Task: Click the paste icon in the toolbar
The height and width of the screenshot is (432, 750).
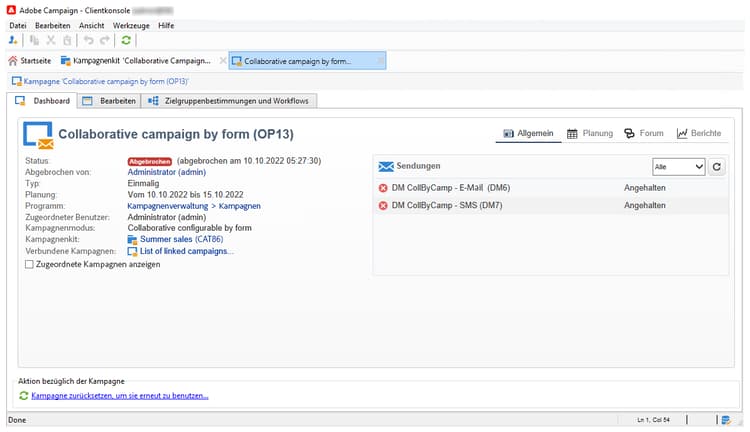Action: [67, 41]
